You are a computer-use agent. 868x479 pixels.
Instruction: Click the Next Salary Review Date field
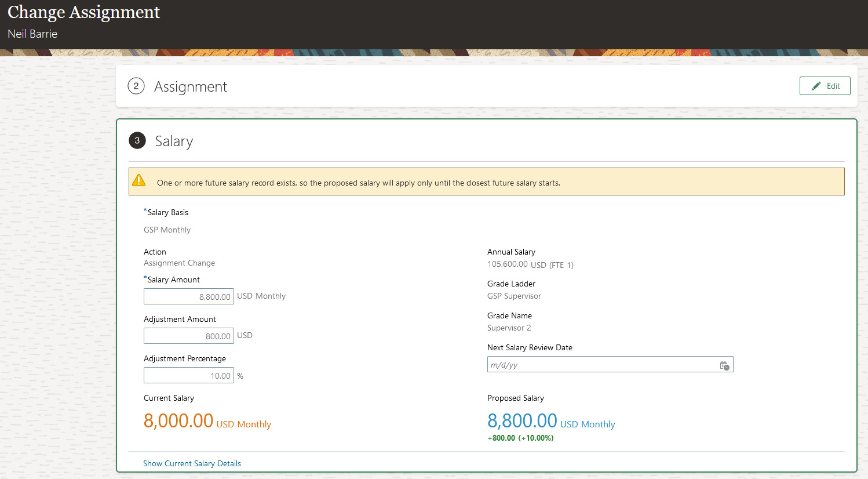(x=610, y=364)
